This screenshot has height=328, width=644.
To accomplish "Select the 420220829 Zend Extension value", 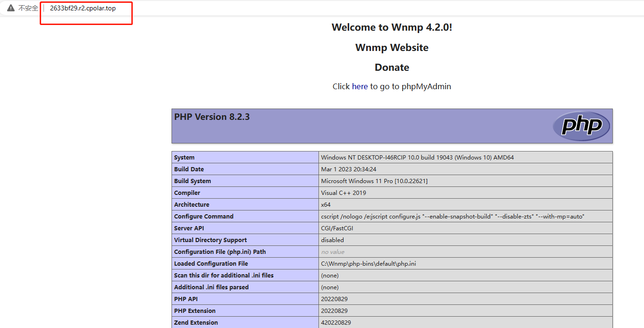I will [336, 323].
